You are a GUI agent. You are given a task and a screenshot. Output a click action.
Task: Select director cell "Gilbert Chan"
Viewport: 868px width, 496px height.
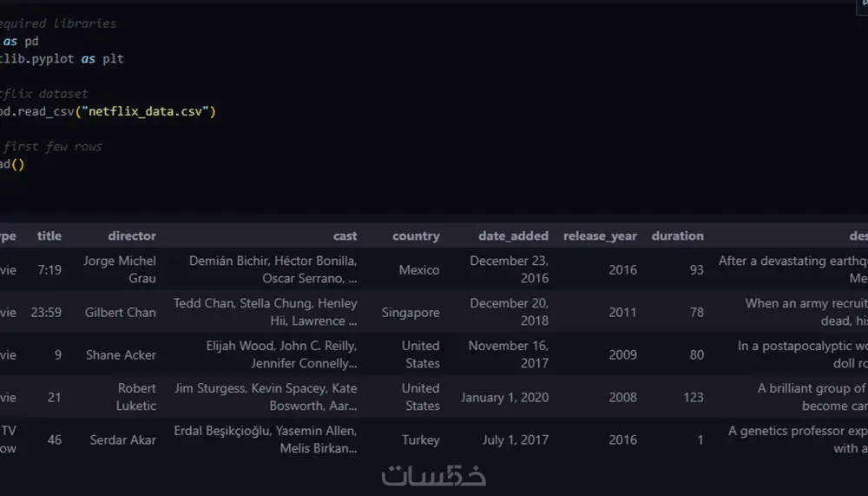tap(120, 313)
